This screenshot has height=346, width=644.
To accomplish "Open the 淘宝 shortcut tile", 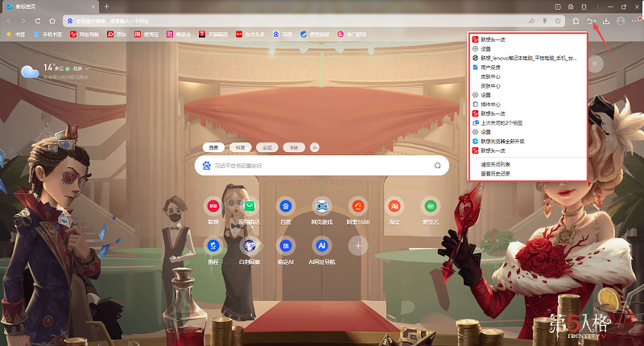I will click(x=394, y=211).
